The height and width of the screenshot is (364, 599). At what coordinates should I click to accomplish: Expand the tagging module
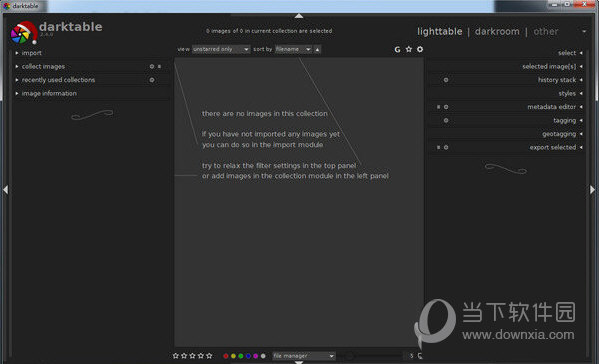[x=507, y=120]
